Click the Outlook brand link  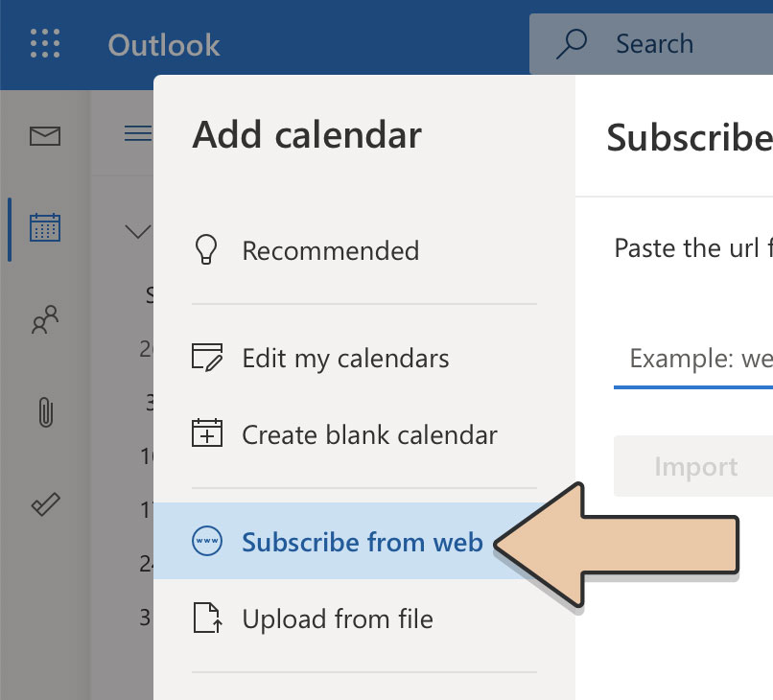tap(164, 44)
